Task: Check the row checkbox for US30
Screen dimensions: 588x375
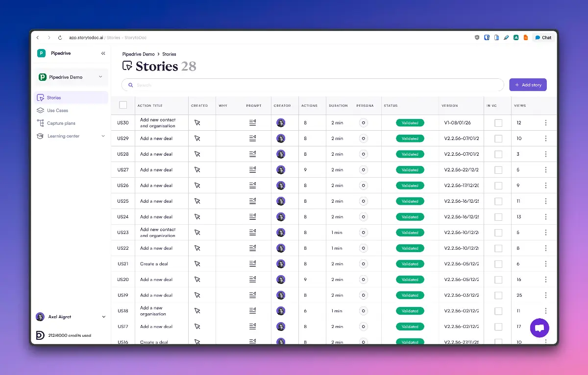Action: [x=123, y=122]
